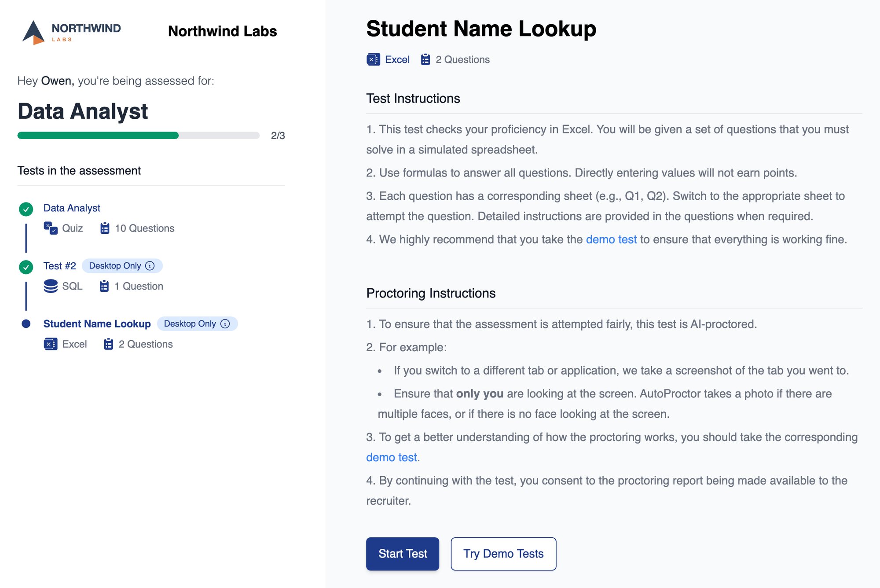Click the 1 Question label under Test #2

[x=139, y=286]
